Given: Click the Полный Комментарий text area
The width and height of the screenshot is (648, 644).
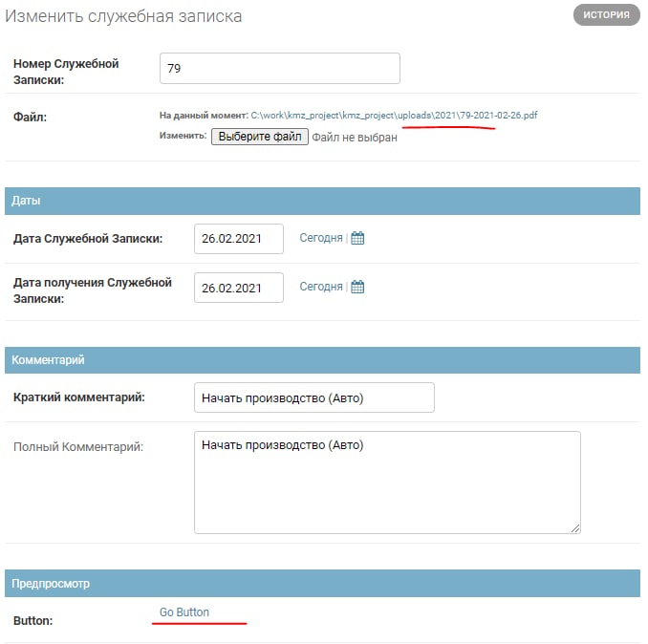Looking at the screenshot, I should pos(387,483).
